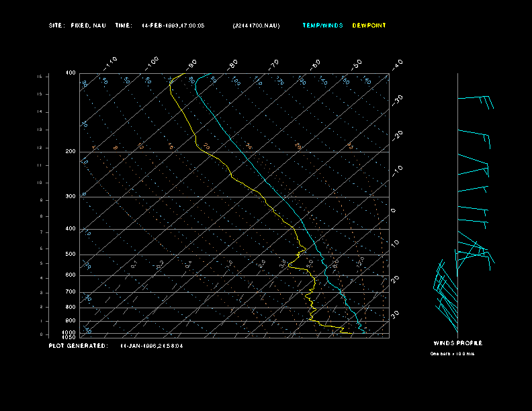This screenshot has width=532, height=411.
Task: Click the yellow DEWPOINT legend label
Action: coord(369,26)
